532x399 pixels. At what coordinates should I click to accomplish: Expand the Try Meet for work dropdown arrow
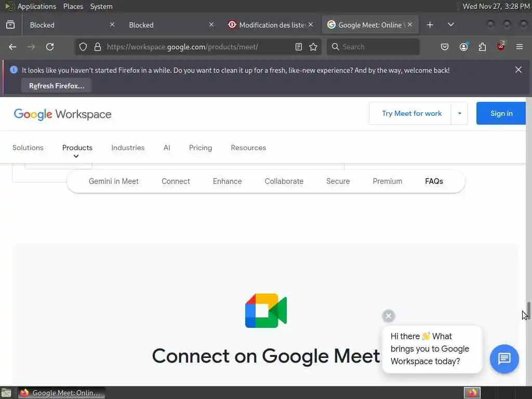[459, 113]
